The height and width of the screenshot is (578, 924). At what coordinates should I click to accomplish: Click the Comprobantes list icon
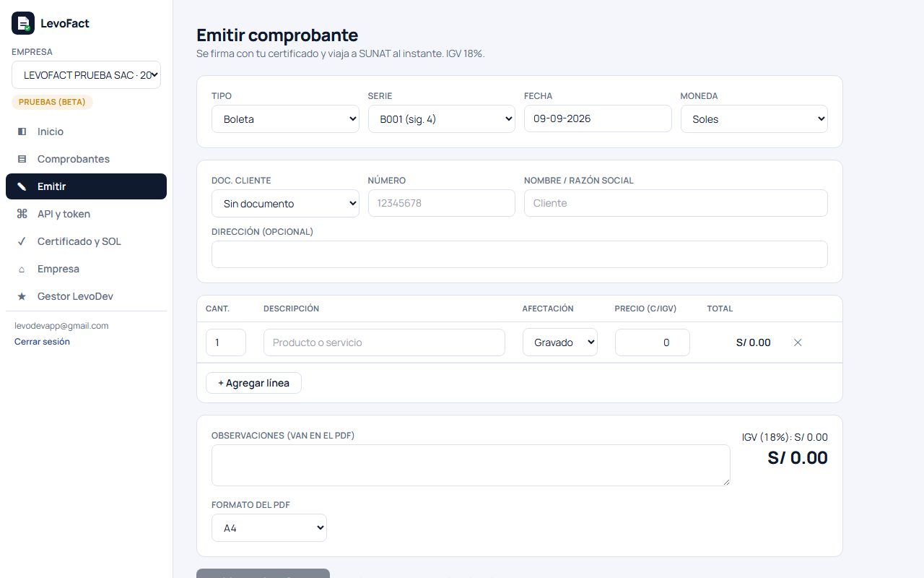tap(22, 159)
